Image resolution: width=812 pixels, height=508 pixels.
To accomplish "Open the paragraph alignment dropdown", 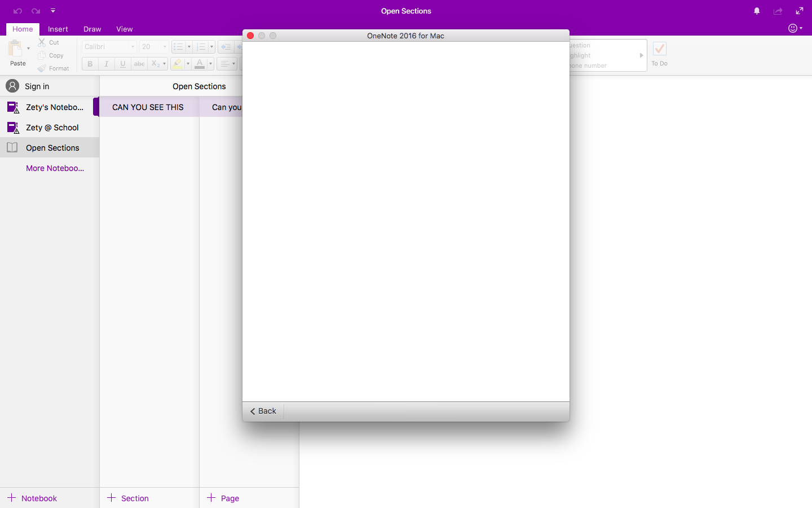I will click(x=227, y=64).
